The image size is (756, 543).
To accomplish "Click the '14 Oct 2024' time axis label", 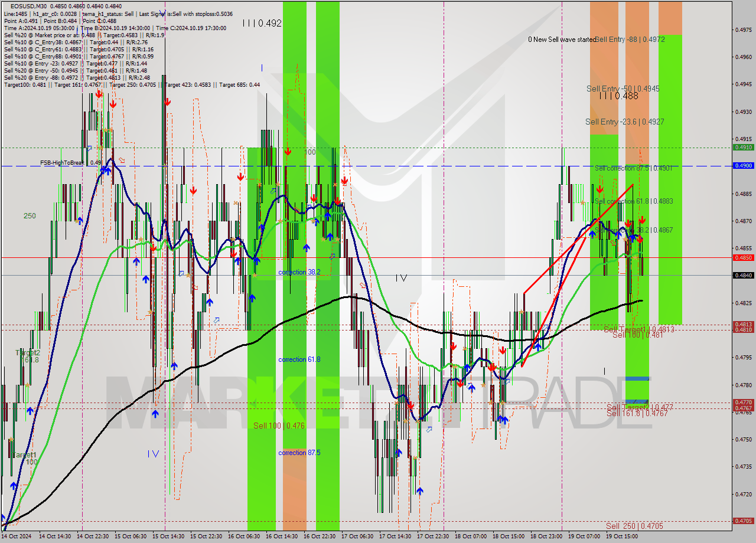I will tap(16, 537).
